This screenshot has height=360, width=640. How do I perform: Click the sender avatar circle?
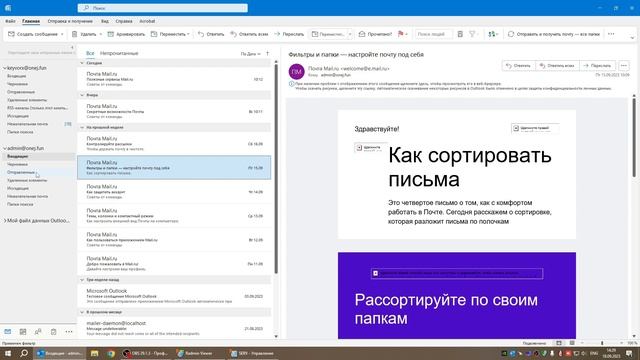297,71
